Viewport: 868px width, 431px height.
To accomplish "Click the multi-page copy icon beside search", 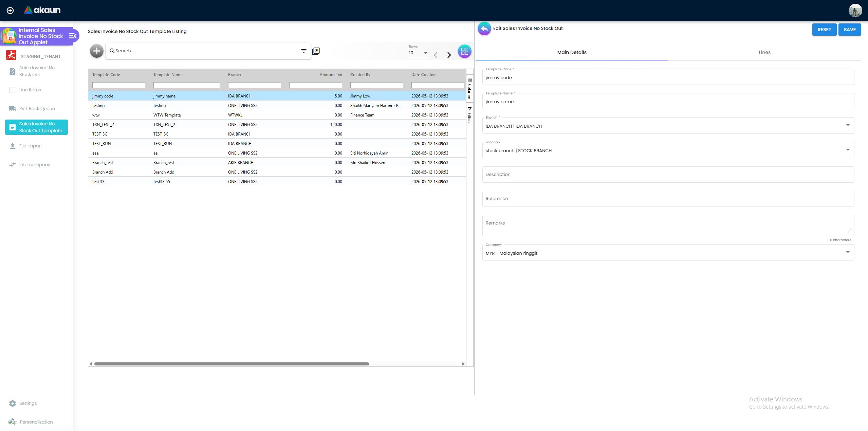I will pos(316,51).
